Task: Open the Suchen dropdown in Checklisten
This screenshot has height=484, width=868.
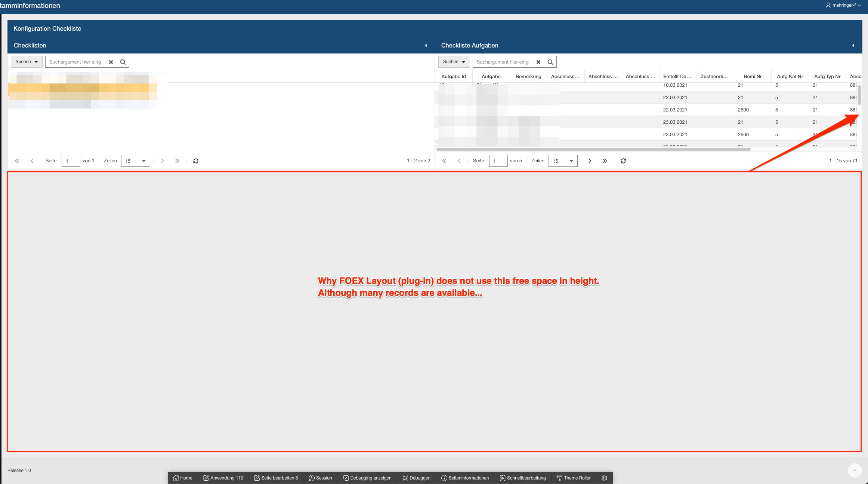Action: click(26, 62)
